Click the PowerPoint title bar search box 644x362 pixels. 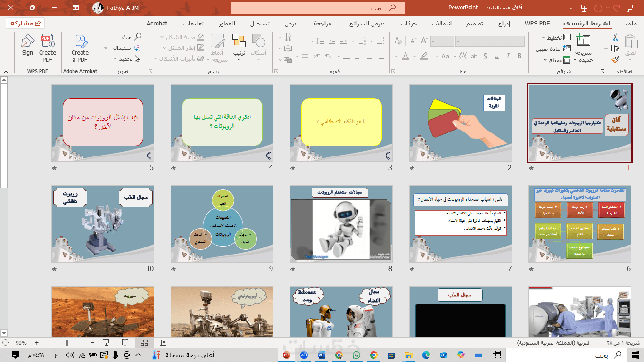click(x=318, y=8)
